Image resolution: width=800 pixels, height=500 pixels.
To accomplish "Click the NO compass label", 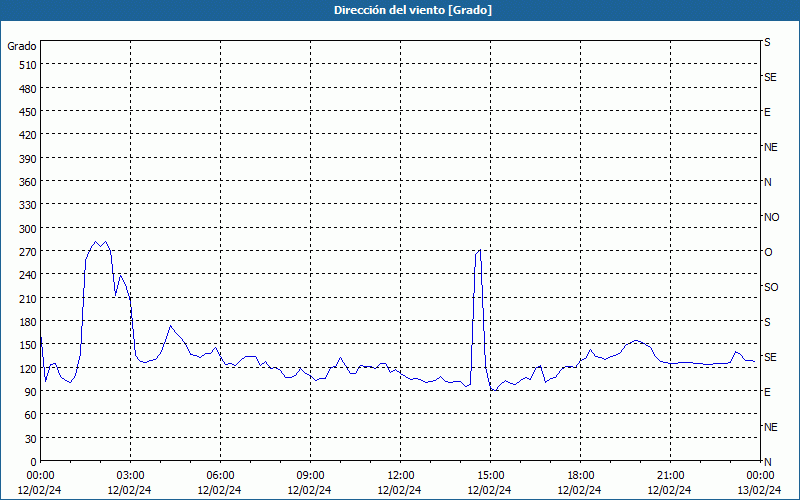I will coord(771,217).
